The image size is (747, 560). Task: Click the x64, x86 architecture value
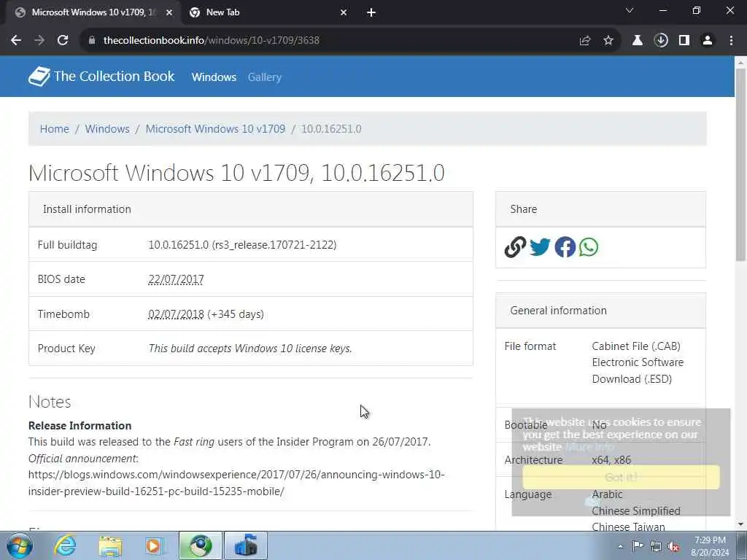[x=611, y=461]
